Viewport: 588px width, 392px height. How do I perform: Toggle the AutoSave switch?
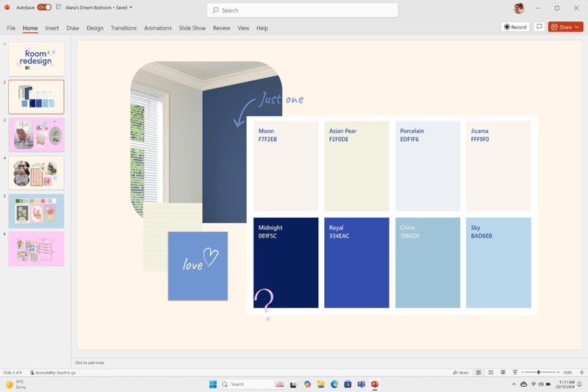(x=44, y=7)
